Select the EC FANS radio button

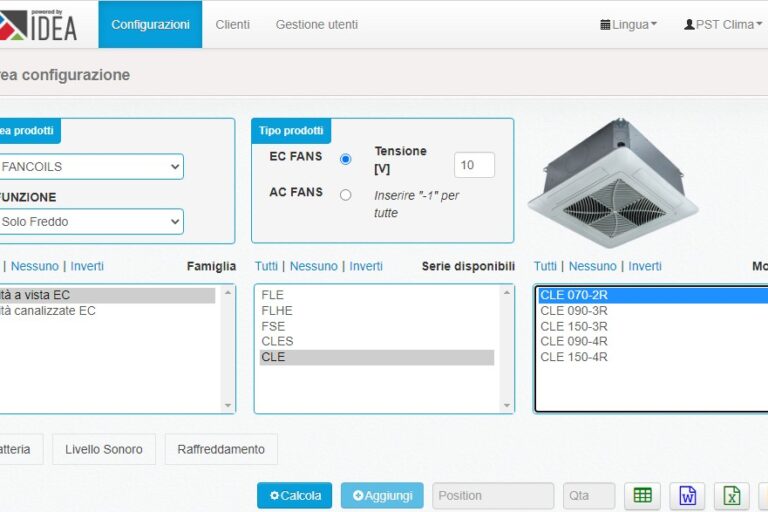(346, 159)
